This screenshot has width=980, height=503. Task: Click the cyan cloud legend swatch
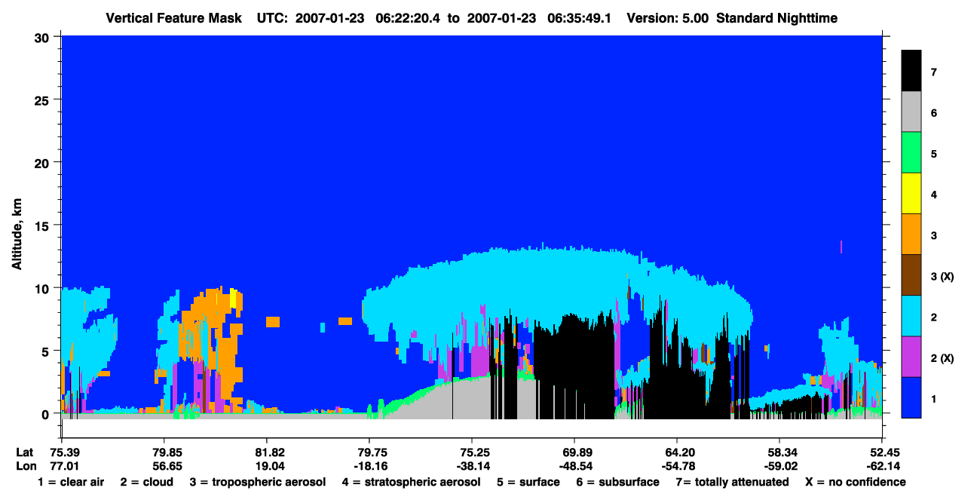[x=911, y=315]
